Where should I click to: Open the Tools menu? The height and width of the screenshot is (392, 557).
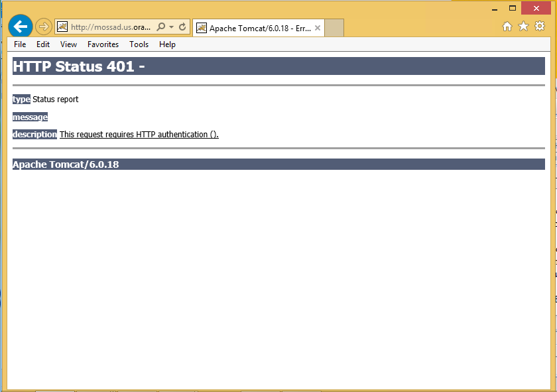pos(139,44)
